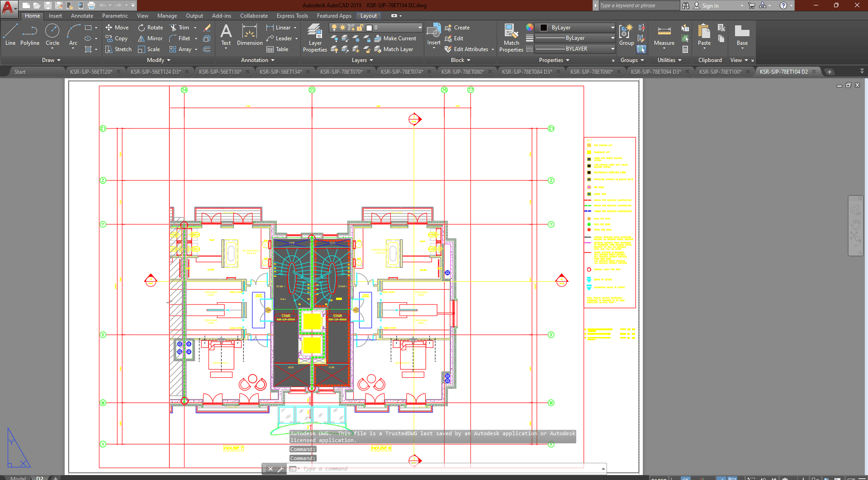Toggle freeze sun icon for layer 0
The width and height of the screenshot is (868, 480).
[x=342, y=28]
